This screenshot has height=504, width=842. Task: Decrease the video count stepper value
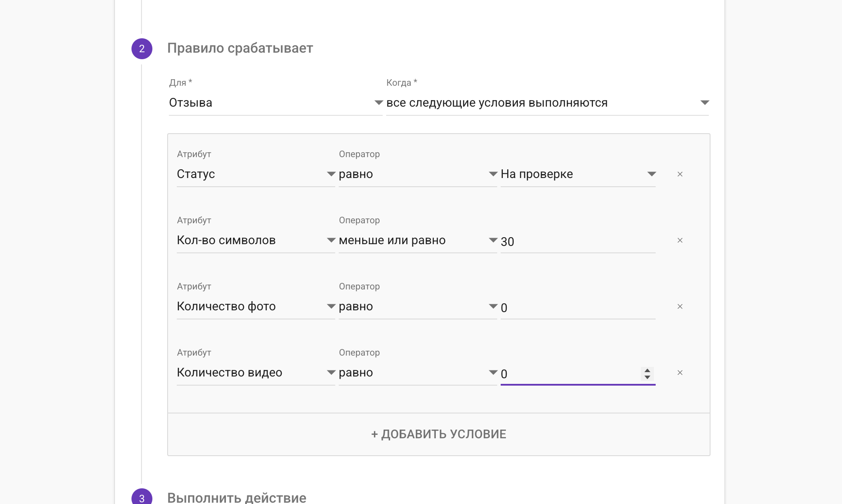click(647, 377)
